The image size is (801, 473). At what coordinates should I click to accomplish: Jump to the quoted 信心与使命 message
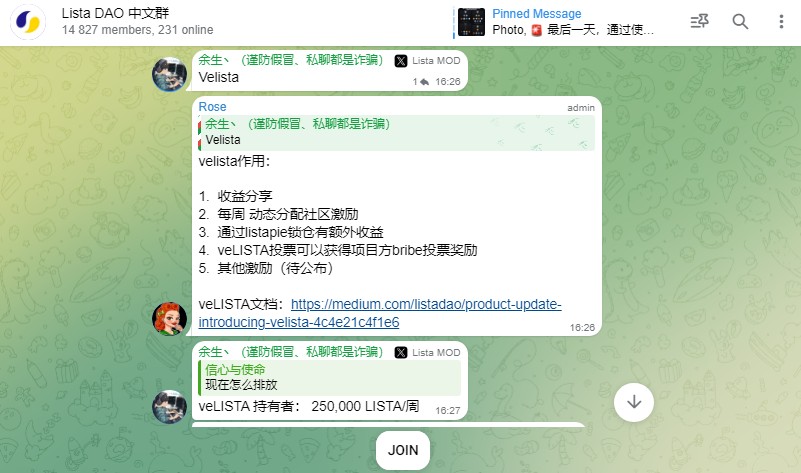point(329,377)
